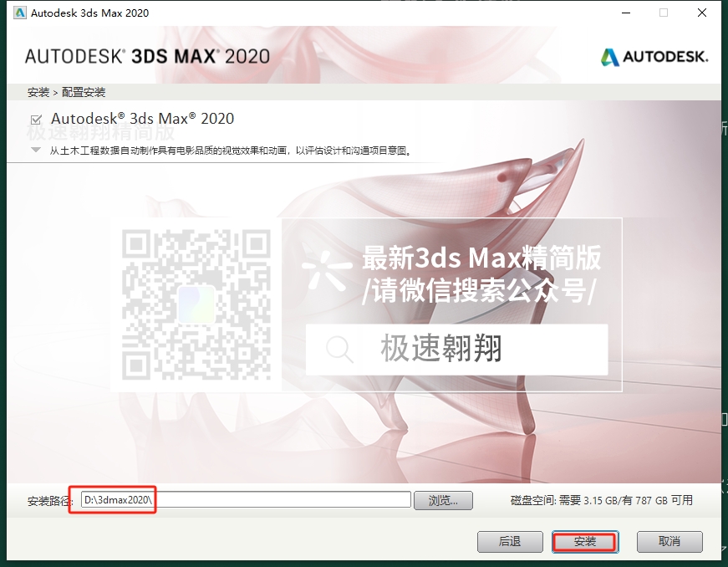Open the 浏览... folder browse dialog

[444, 500]
